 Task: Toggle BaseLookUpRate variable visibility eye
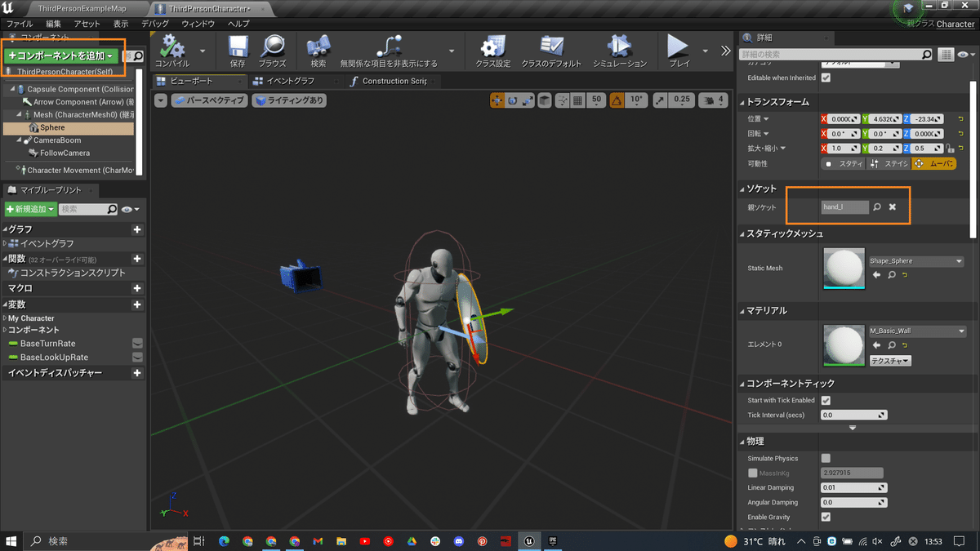pyautogui.click(x=137, y=358)
